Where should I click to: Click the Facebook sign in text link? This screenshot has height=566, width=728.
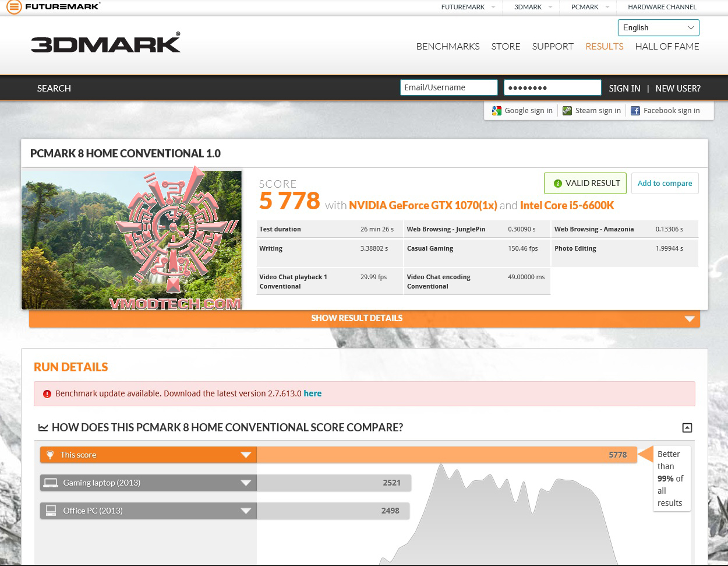(672, 111)
